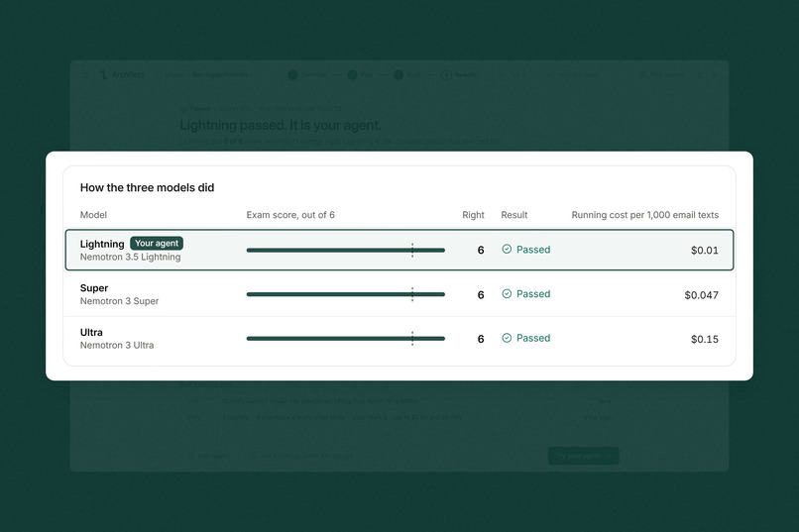Image resolution: width=799 pixels, height=532 pixels.
Task: Click the pass-mark dotted marker on Ultra bar
Action: 412,339
